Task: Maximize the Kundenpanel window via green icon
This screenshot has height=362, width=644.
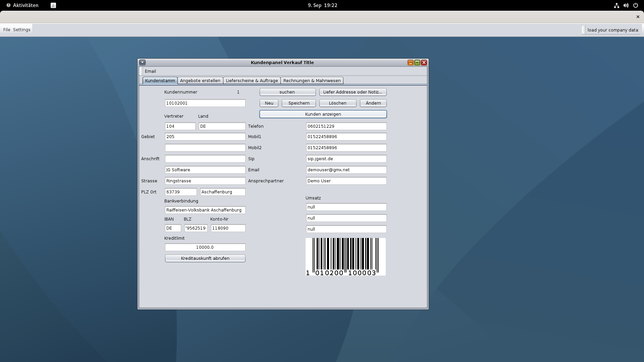Action: tap(417, 63)
